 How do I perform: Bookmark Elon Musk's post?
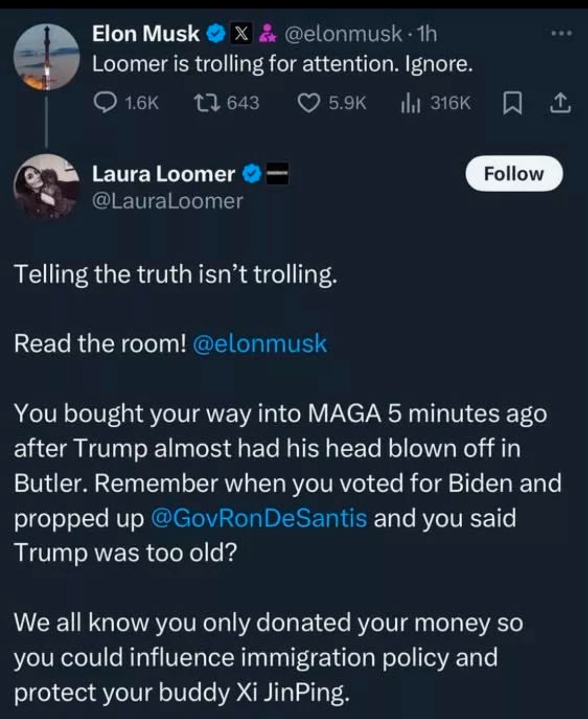click(511, 103)
